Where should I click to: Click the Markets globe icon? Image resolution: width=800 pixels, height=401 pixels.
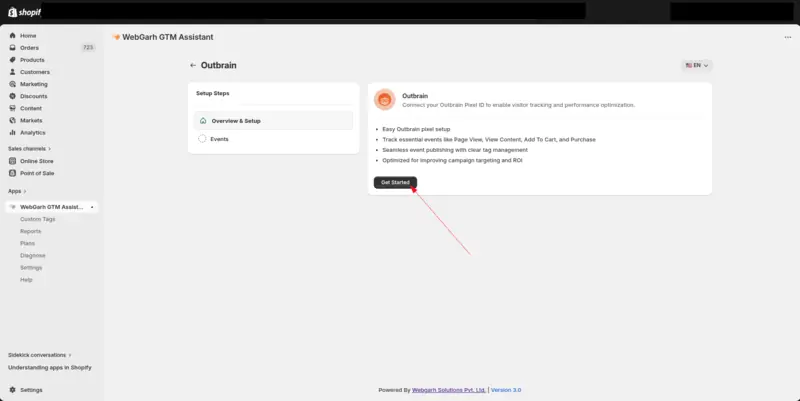[13, 120]
